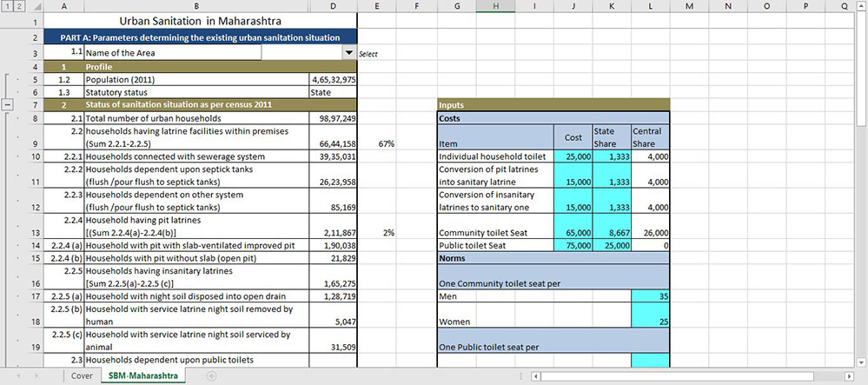Viewport: 868px width, 385px height.
Task: Click outline level 1 button
Action: click(x=5, y=6)
